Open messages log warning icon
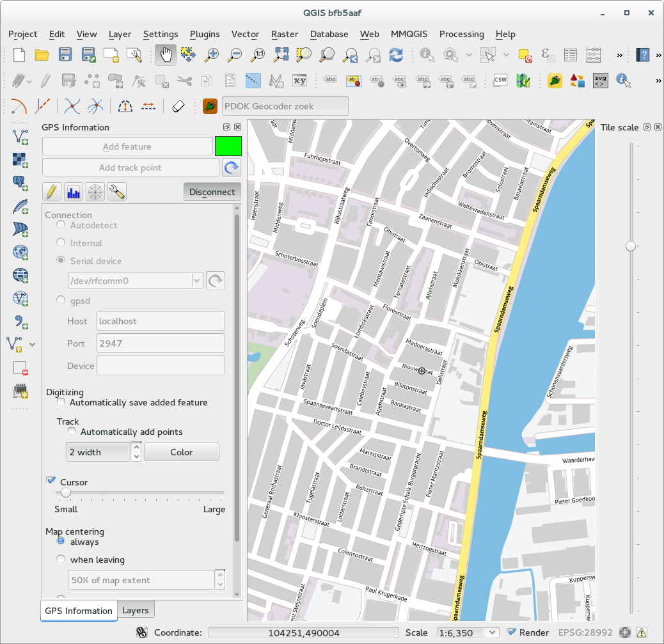 tap(642, 632)
